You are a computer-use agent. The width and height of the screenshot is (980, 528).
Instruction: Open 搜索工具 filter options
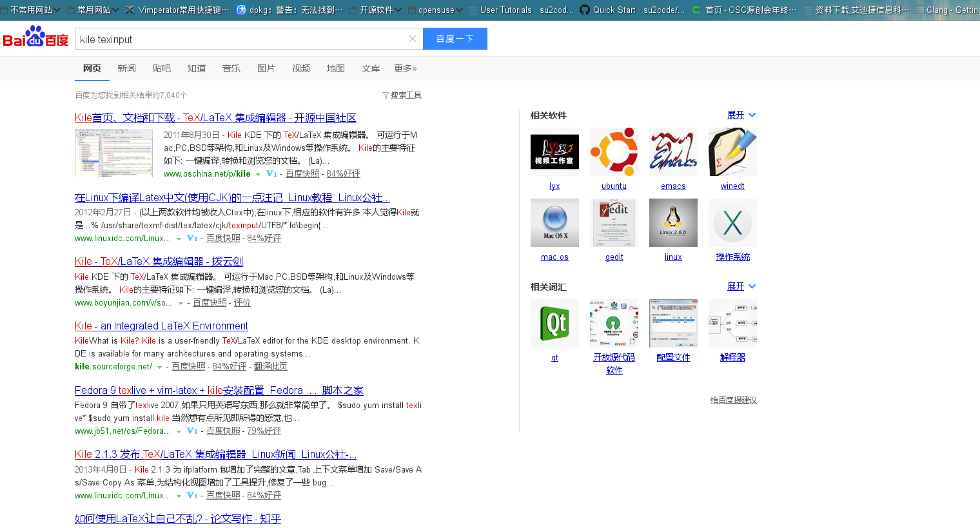(x=402, y=95)
